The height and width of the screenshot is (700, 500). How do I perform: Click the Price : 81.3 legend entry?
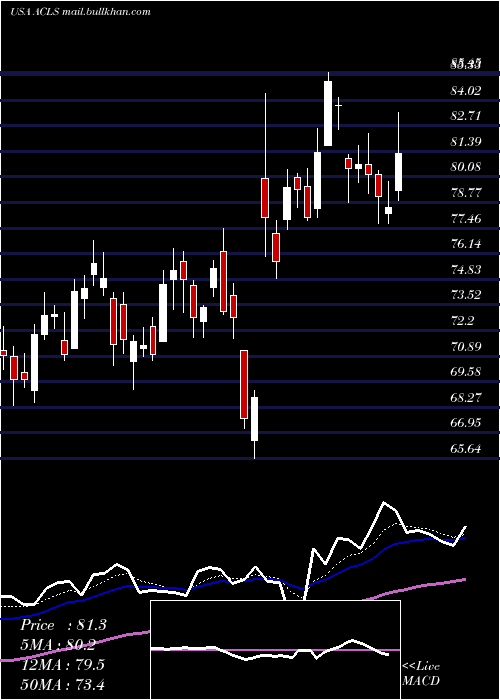click(x=63, y=625)
